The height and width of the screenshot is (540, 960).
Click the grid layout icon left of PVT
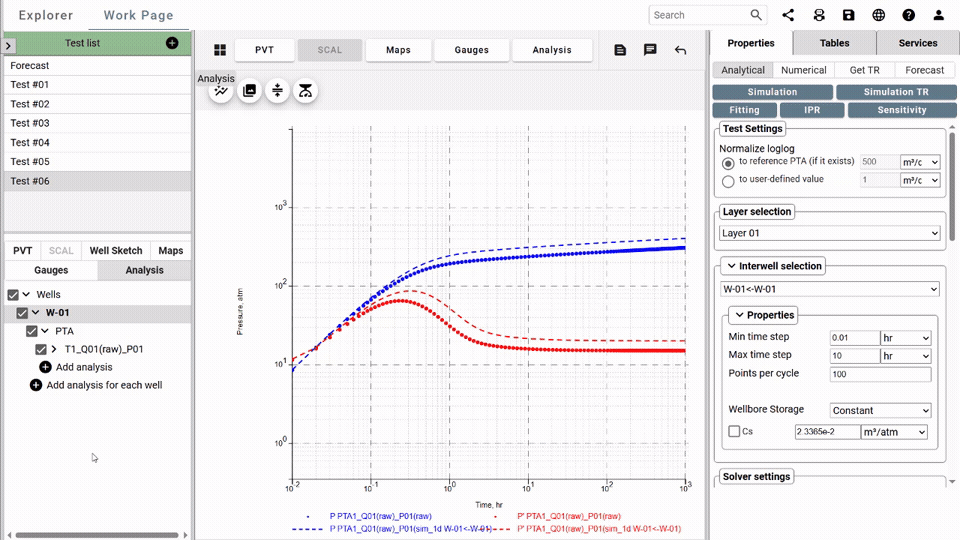pos(220,50)
